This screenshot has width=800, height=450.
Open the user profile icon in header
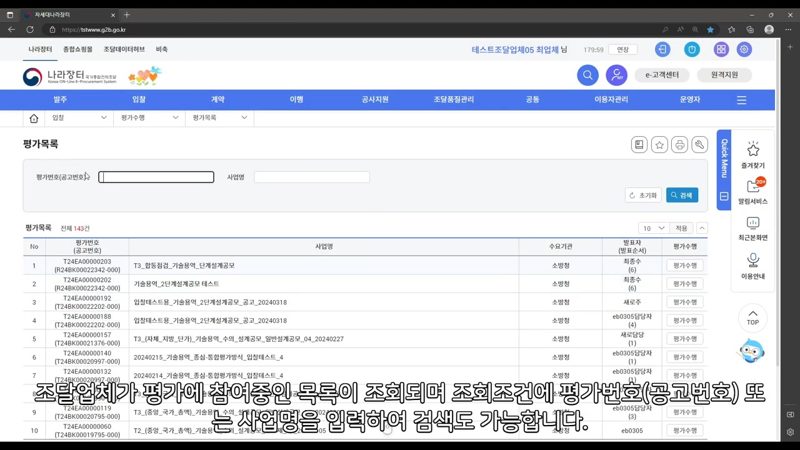[x=616, y=75]
